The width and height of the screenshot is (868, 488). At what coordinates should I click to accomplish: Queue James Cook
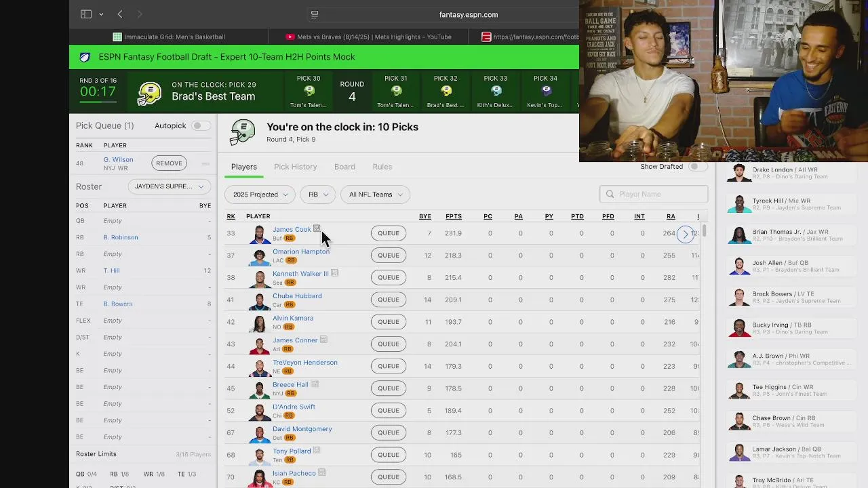click(x=389, y=233)
